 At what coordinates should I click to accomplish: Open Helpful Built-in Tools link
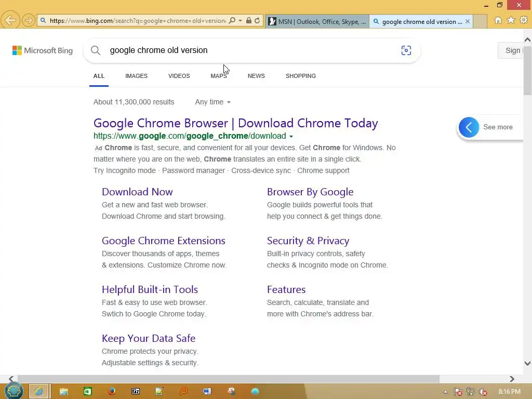150,290
